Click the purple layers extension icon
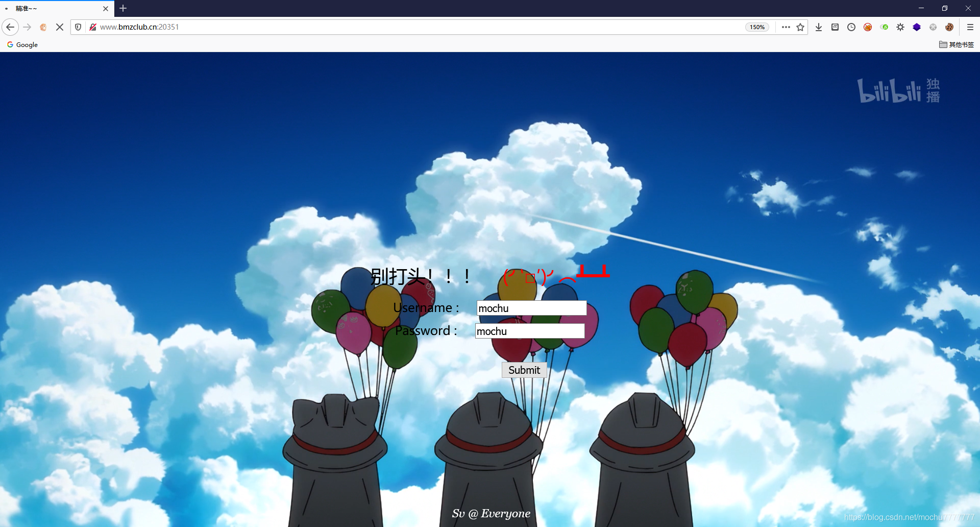This screenshot has height=527, width=980. (917, 27)
